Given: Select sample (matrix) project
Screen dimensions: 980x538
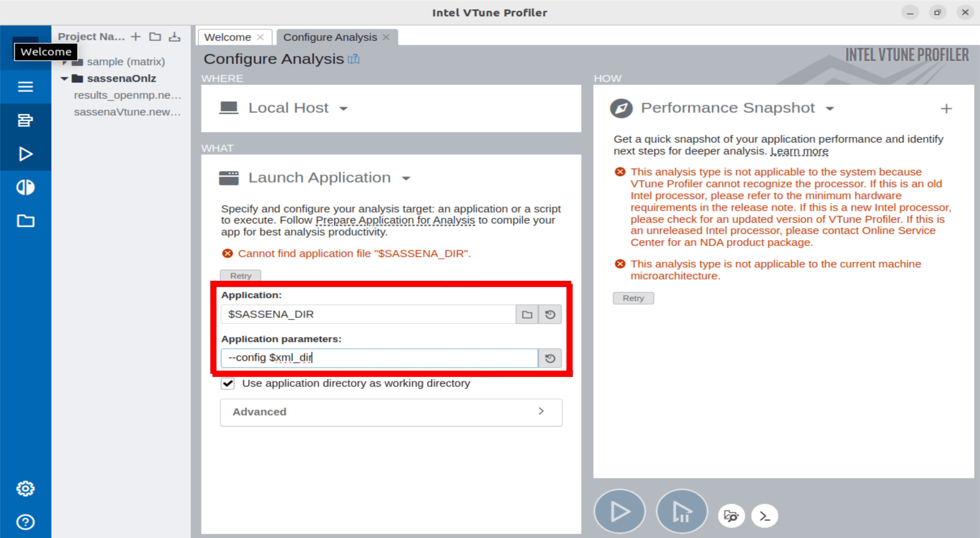Looking at the screenshot, I should pos(126,62).
